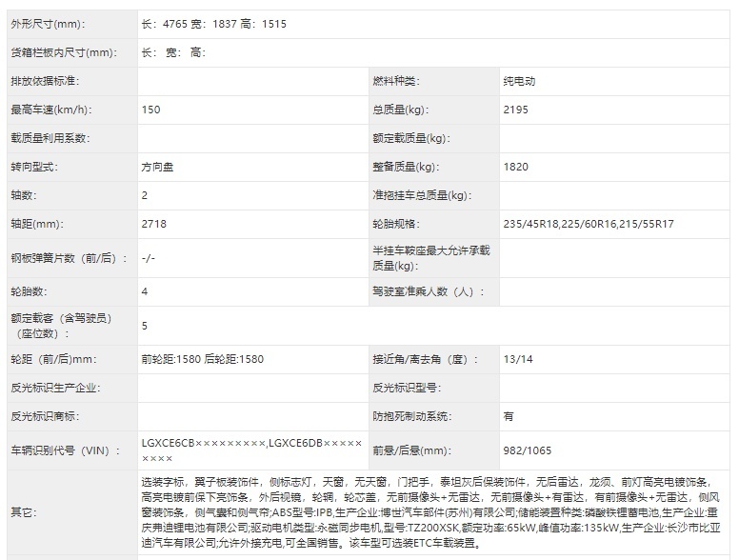Screen dimensions: 739x560
Task: Click the 轴距(mm) label
Action: [x=37, y=224]
